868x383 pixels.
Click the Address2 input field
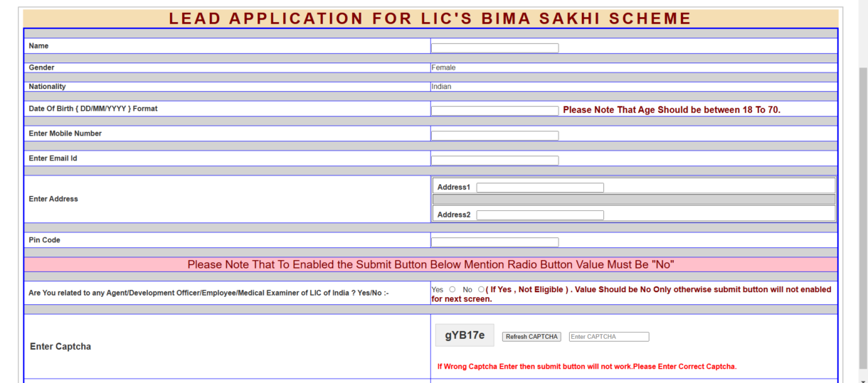point(540,215)
